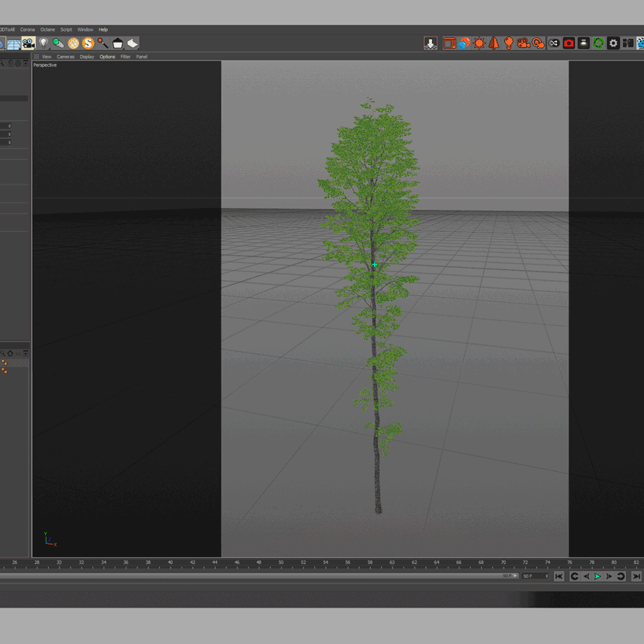Click the download arrow icon in toolbar
Screen dimensions: 644x644
point(431,43)
